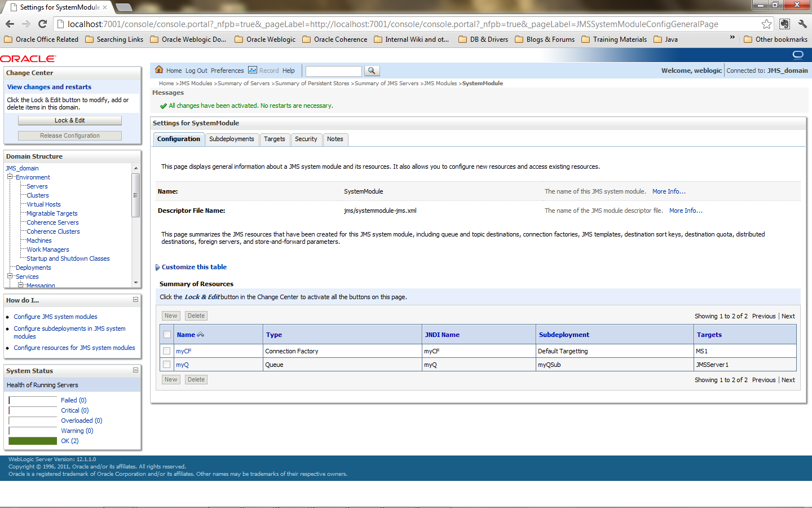
Task: Click the Lock & Edit button
Action: coord(69,120)
